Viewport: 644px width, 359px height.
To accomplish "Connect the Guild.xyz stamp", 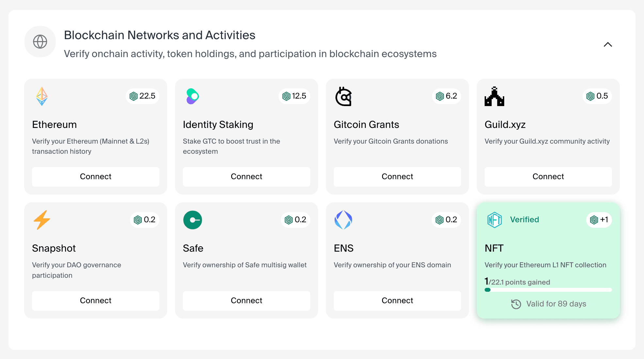I will click(x=548, y=177).
